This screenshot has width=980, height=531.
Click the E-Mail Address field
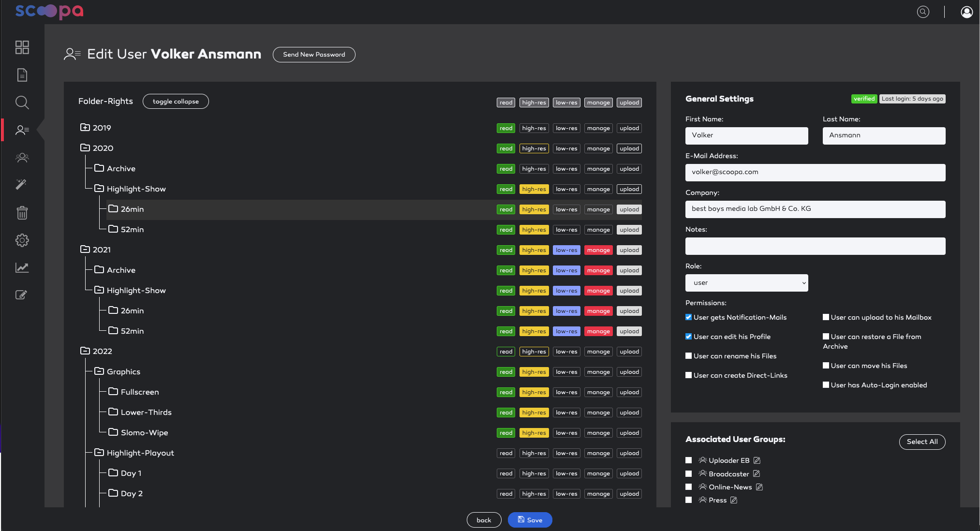click(x=815, y=173)
